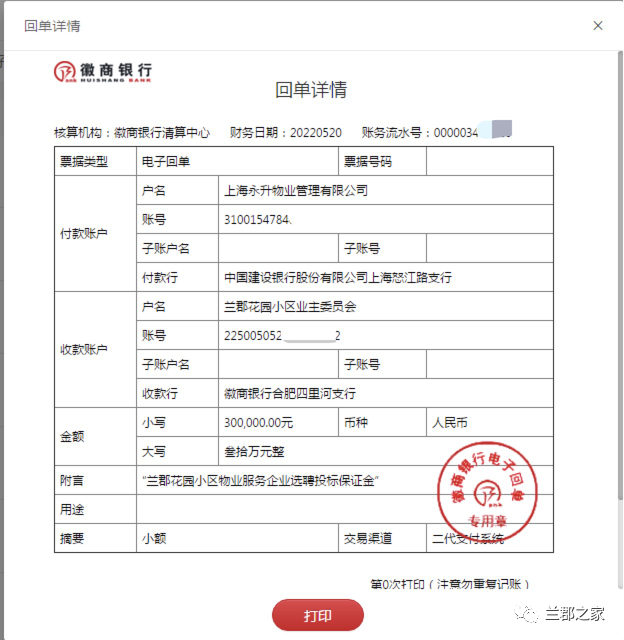Click the 财务日期：20220520 text
The height and width of the screenshot is (640, 624).
pos(286,133)
